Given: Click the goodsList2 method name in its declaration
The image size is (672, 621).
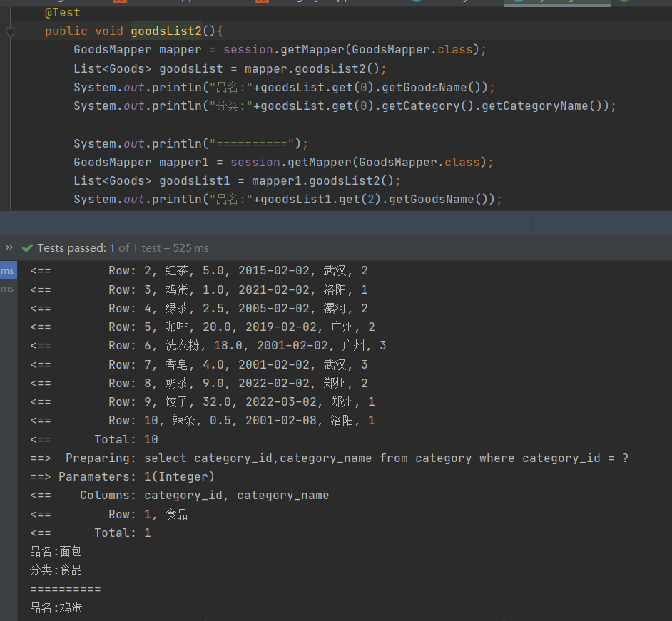Looking at the screenshot, I should [166, 31].
